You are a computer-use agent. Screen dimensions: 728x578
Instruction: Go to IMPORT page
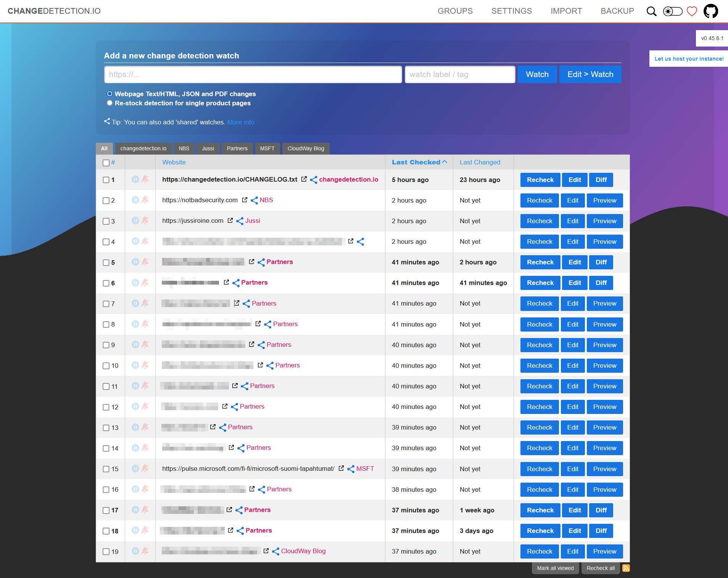point(566,11)
